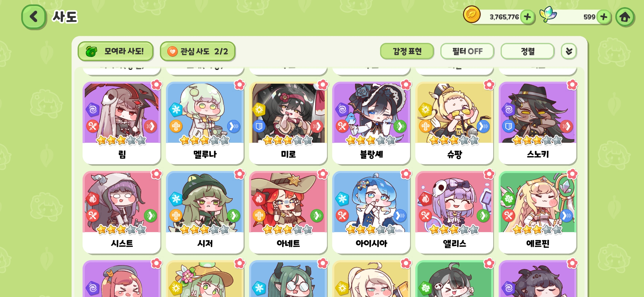
Task: Toggle favorite flower on 에르핀 card
Action: tap(572, 174)
